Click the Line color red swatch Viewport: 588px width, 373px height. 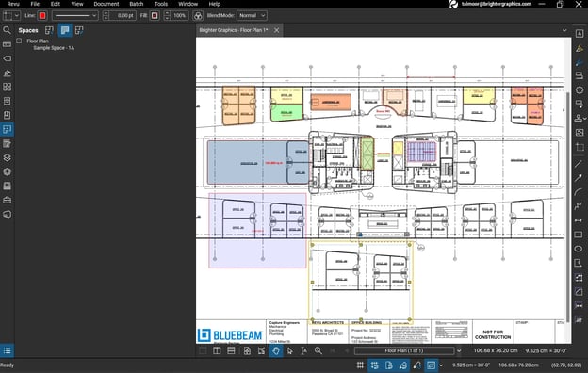click(42, 16)
